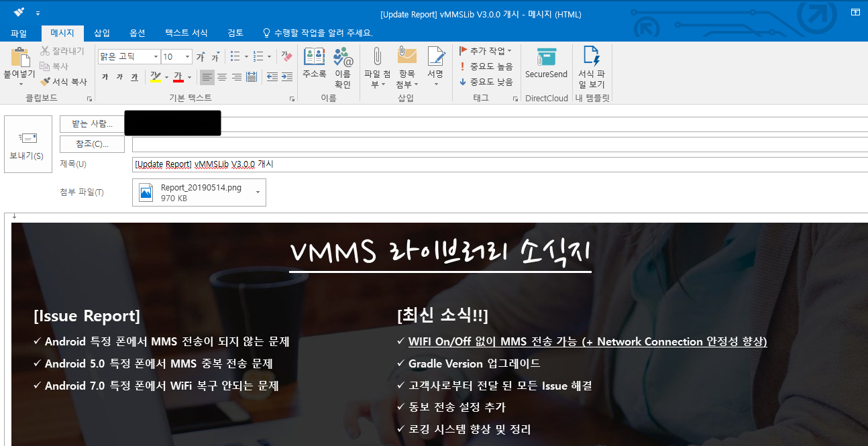Screen dimensions: 868x446
Task: Click '[Issue Report]' heading in body
Action: click(x=87, y=316)
